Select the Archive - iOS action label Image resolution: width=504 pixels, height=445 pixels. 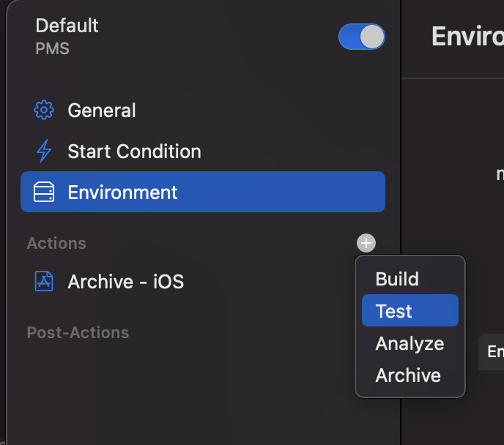pyautogui.click(x=126, y=282)
